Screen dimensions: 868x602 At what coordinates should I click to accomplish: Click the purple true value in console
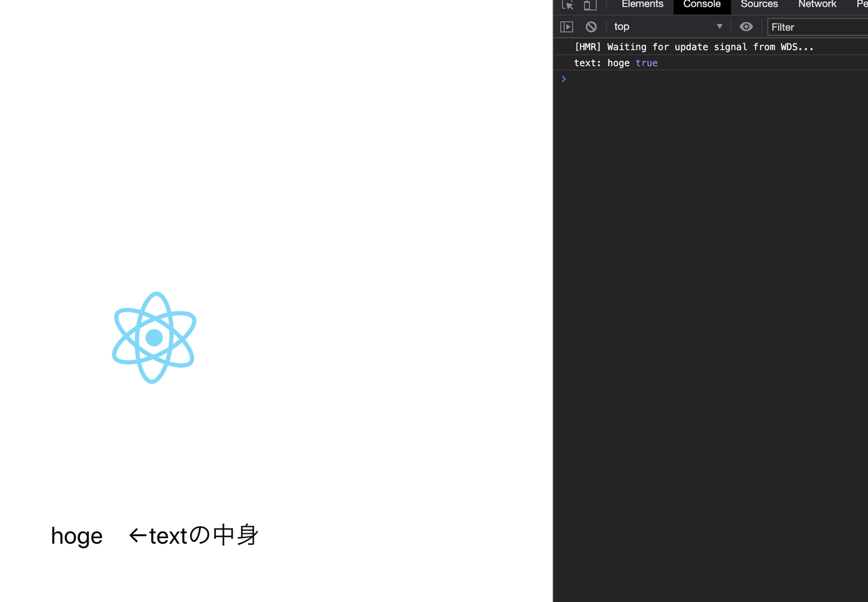(x=647, y=63)
